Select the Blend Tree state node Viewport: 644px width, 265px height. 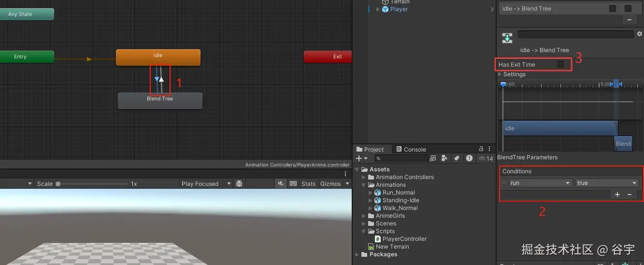tap(160, 100)
